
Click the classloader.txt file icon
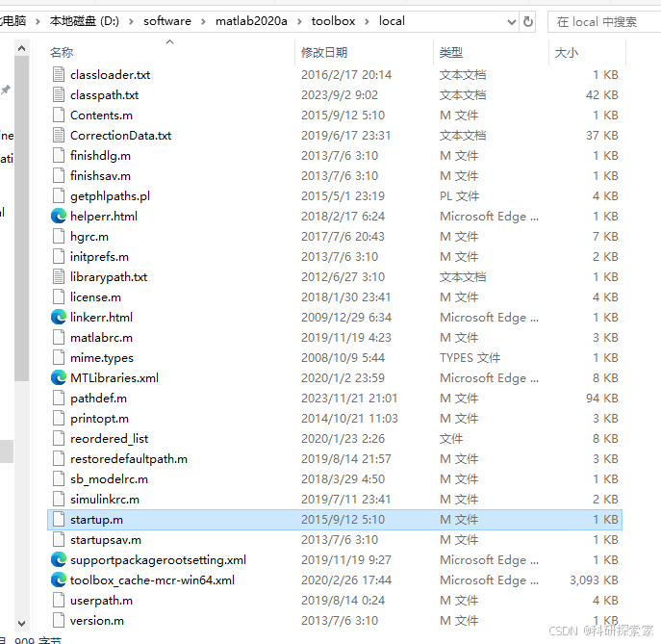coord(59,75)
